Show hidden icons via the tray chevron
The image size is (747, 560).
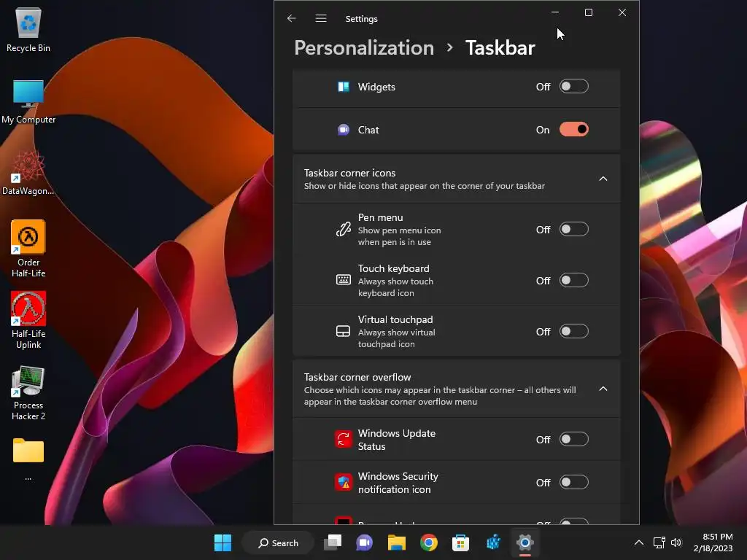click(x=639, y=542)
